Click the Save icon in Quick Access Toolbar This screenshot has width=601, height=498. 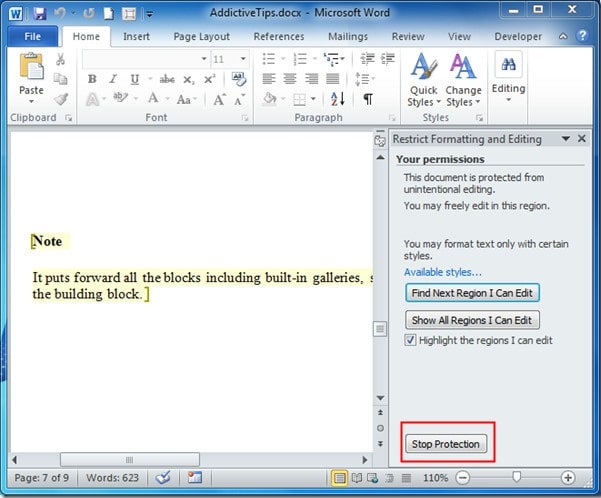pos(40,14)
